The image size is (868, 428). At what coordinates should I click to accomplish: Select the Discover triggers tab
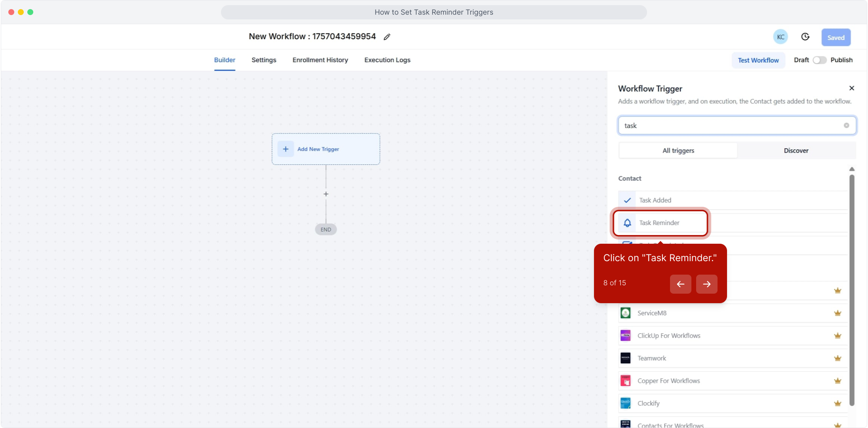(796, 151)
